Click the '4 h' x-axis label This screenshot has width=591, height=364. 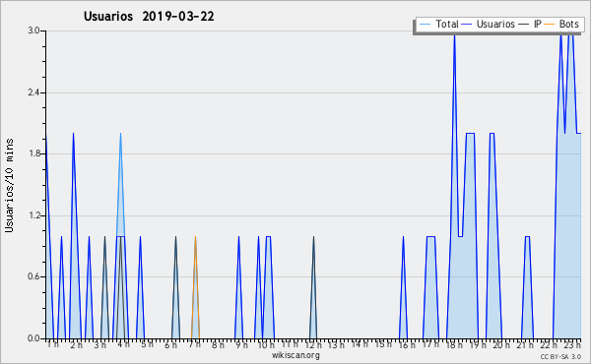tap(123, 344)
